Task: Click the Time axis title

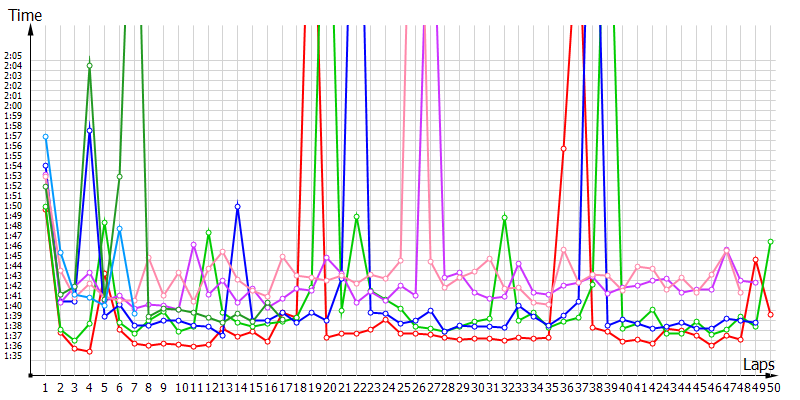Action: point(25,14)
